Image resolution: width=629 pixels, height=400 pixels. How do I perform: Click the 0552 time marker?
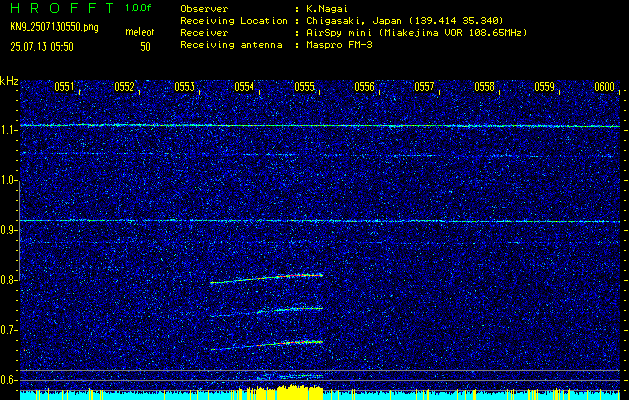click(124, 87)
